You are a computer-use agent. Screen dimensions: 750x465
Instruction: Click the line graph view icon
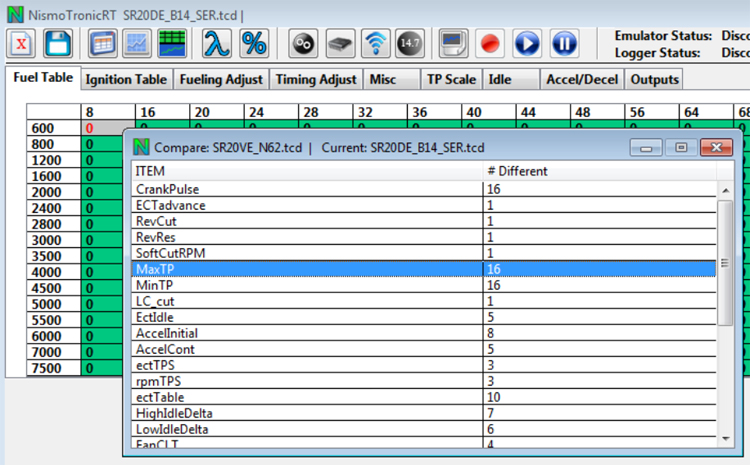pyautogui.click(x=137, y=44)
